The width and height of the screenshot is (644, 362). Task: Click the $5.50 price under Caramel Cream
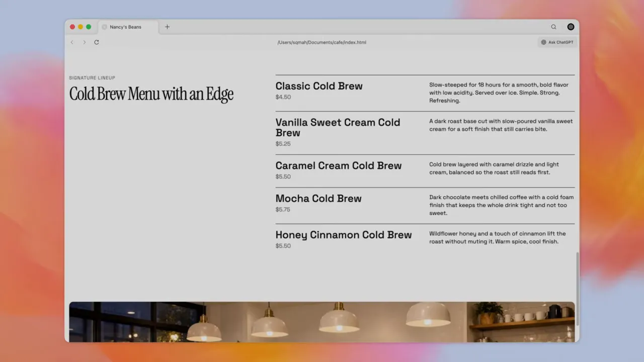[283, 177]
